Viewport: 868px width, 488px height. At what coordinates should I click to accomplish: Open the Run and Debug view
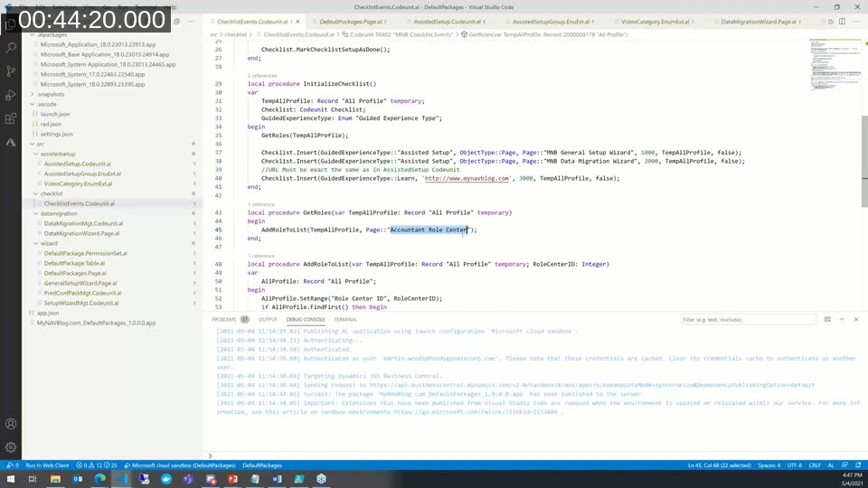[x=11, y=95]
